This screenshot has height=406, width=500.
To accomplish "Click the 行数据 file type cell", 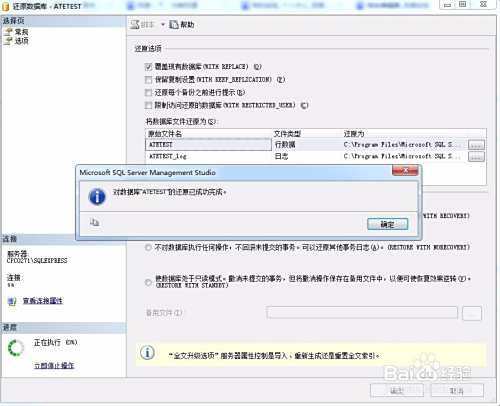I will (x=306, y=144).
